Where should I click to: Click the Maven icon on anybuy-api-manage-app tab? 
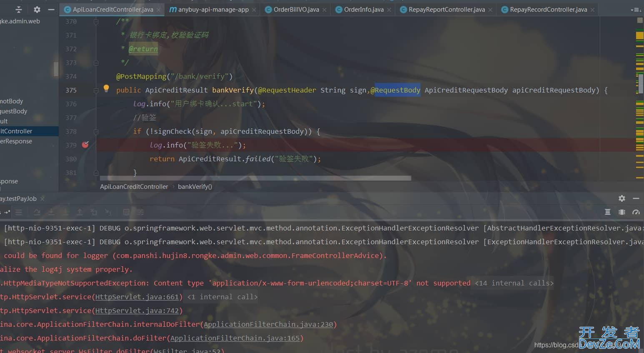[x=173, y=10]
